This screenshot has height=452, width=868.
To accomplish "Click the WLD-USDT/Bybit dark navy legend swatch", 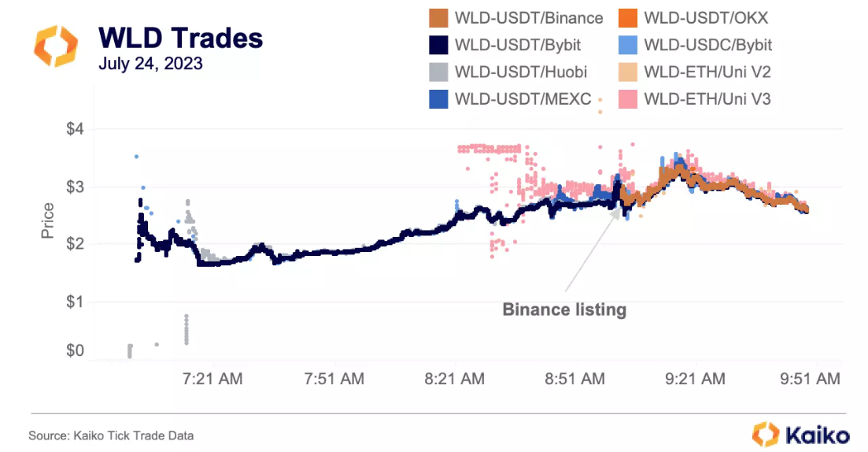I will tap(437, 45).
